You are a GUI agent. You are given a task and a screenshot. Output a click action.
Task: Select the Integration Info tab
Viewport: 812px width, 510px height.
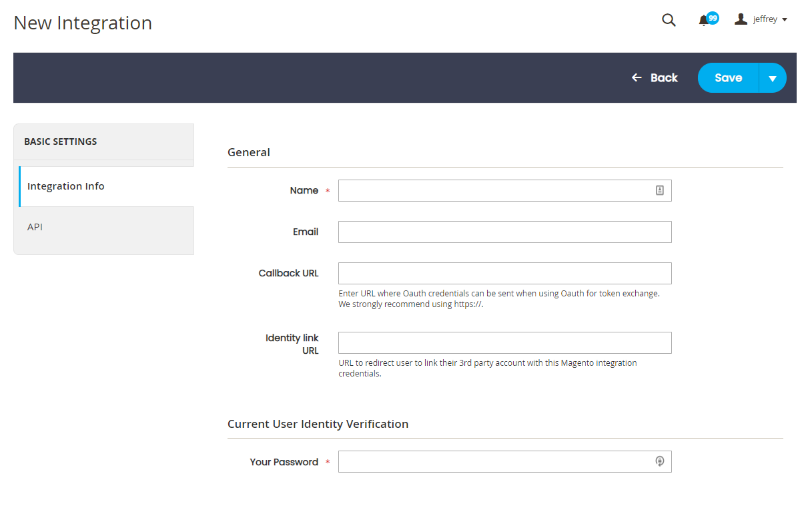tap(66, 186)
